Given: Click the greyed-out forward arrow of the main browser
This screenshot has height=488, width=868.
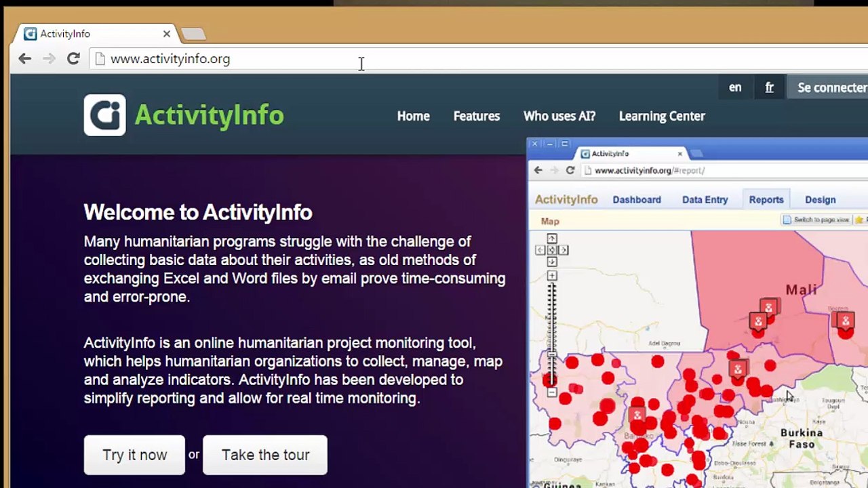Looking at the screenshot, I should (x=49, y=59).
